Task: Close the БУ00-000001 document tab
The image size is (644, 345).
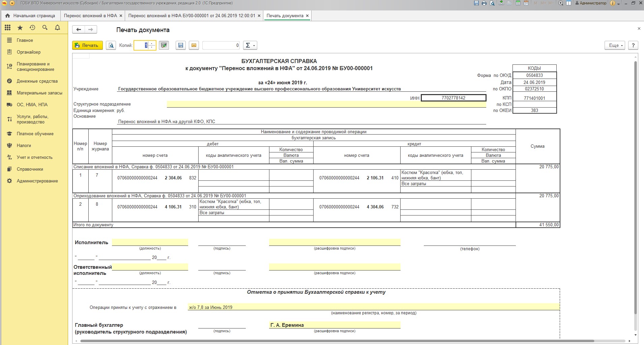Action: (259, 16)
